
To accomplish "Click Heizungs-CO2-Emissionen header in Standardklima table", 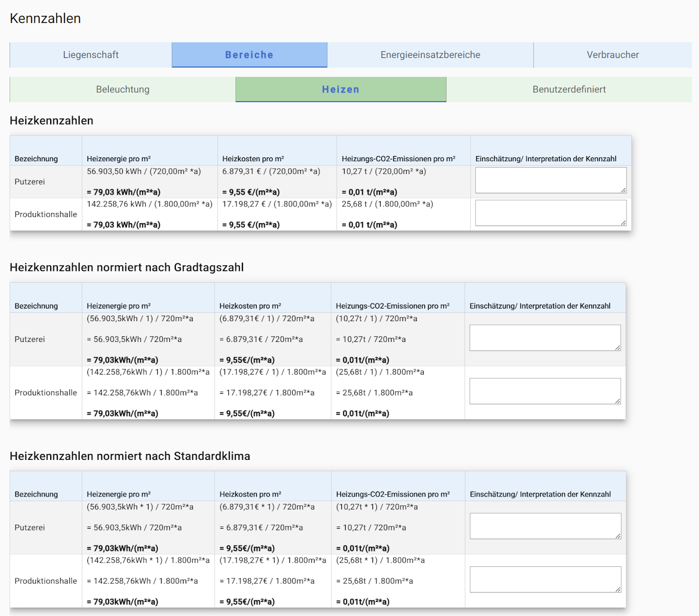I will (393, 494).
